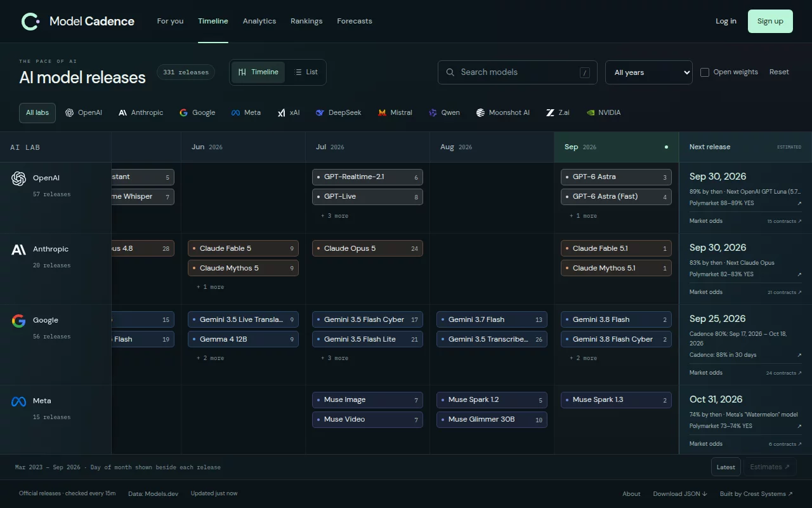Open the All years dropdown
This screenshot has height=508, width=812.
649,72
